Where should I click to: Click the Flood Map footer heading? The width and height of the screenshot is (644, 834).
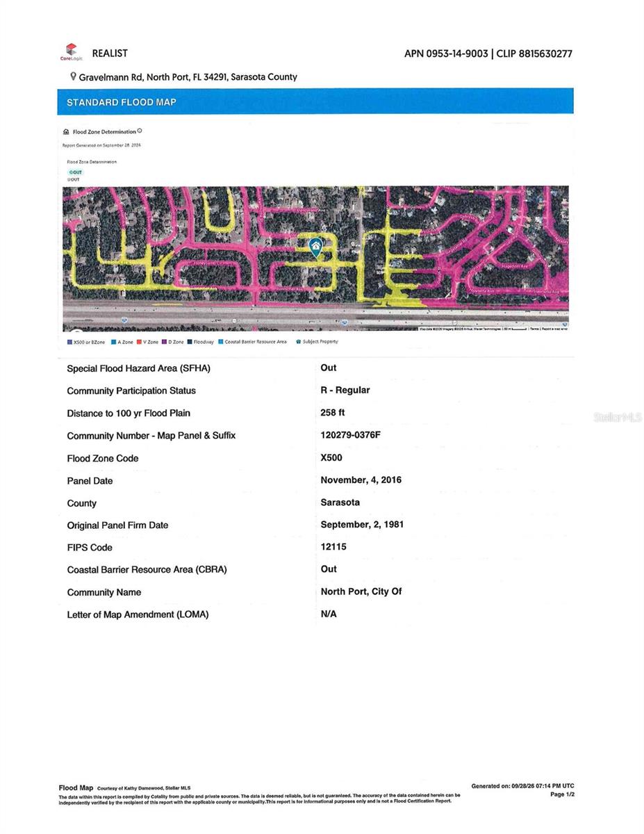[76, 787]
